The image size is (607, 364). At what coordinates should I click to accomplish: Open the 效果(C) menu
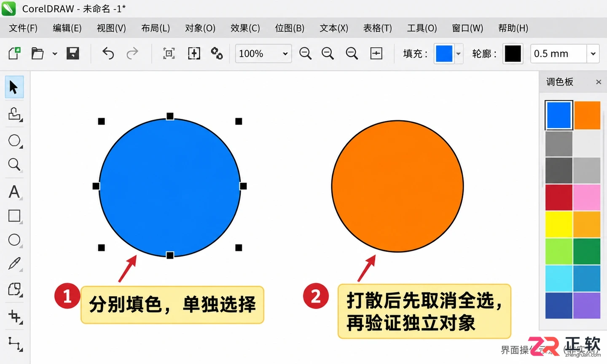[x=245, y=28]
